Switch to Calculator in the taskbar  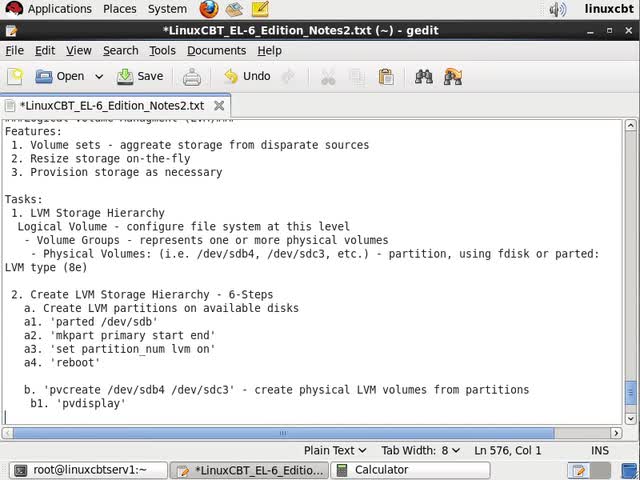(x=410, y=470)
